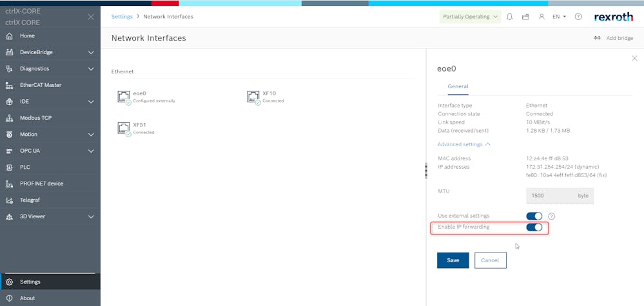The image size is (644, 306).
Task: Switch to the General tab
Action: pos(458,86)
